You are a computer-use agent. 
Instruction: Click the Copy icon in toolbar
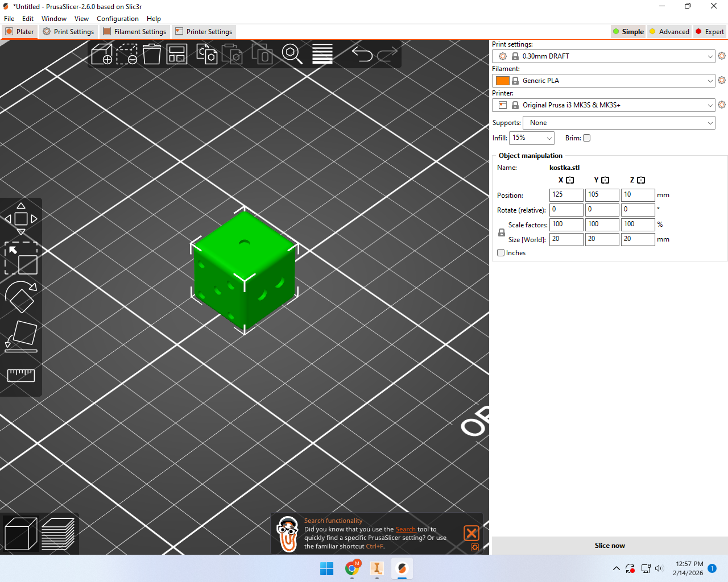coord(207,55)
